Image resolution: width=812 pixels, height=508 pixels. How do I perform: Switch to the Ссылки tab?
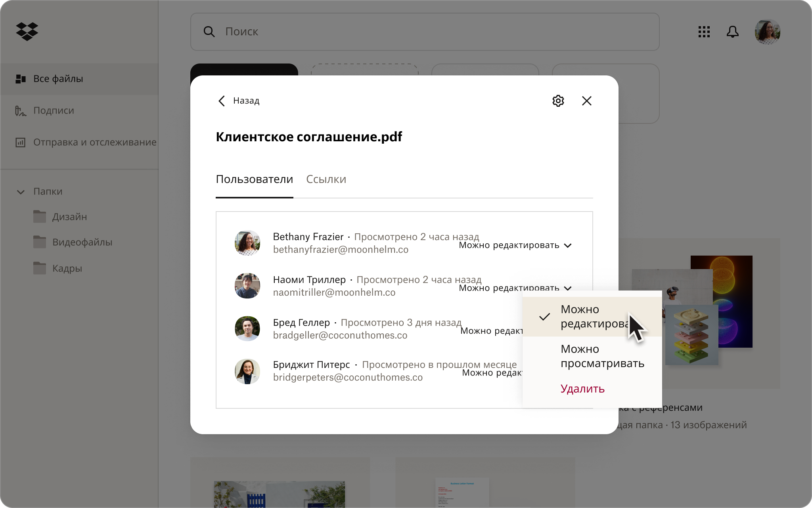click(326, 179)
